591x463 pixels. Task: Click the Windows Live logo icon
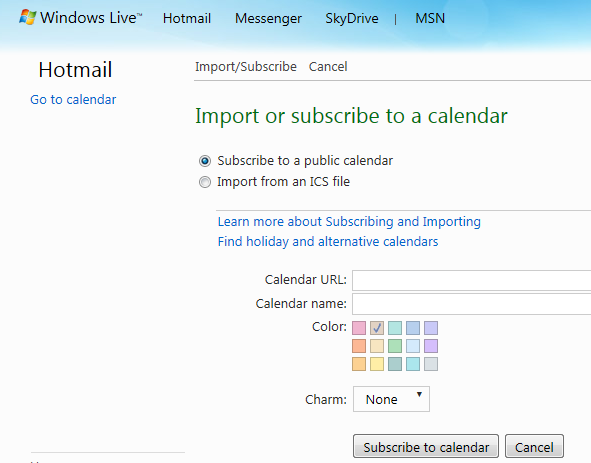(28, 17)
